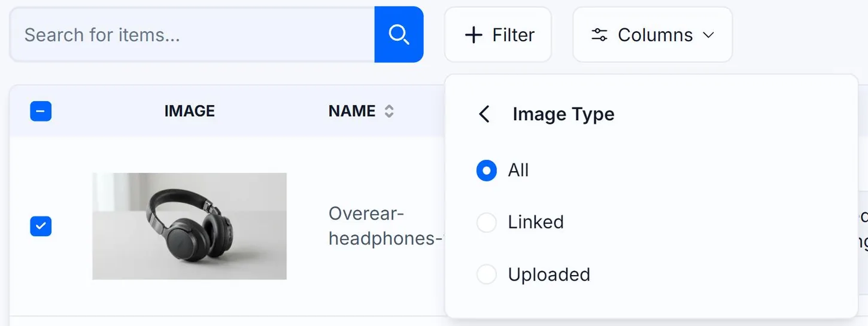Expand the Columns dropdown
The width and height of the screenshot is (868, 326).
652,35
